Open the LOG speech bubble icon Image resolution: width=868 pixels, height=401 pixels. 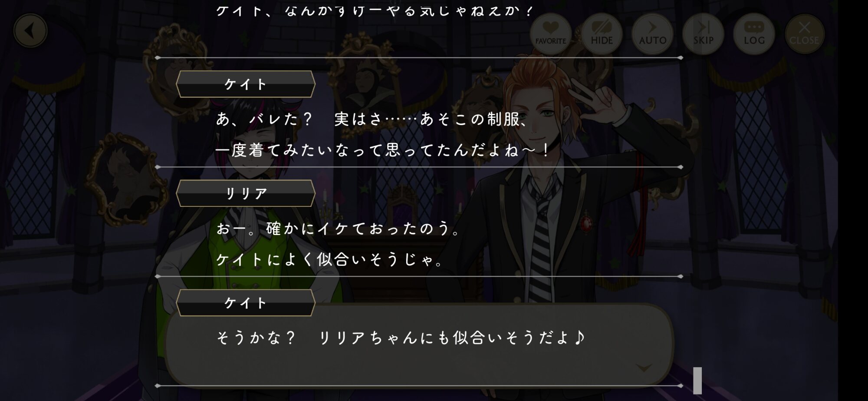754,34
